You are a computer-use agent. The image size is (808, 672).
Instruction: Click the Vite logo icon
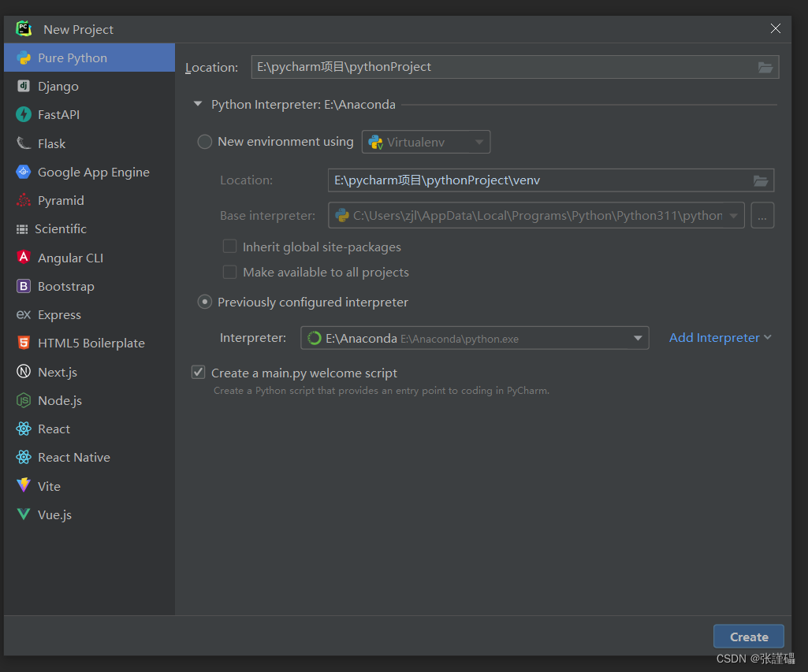24,485
